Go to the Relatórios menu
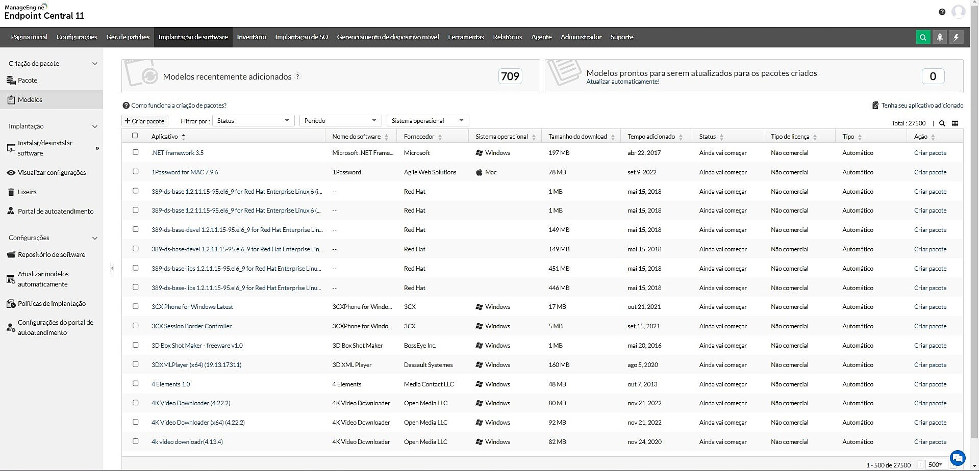Viewport: 980px width, 471px height. pyautogui.click(x=507, y=37)
